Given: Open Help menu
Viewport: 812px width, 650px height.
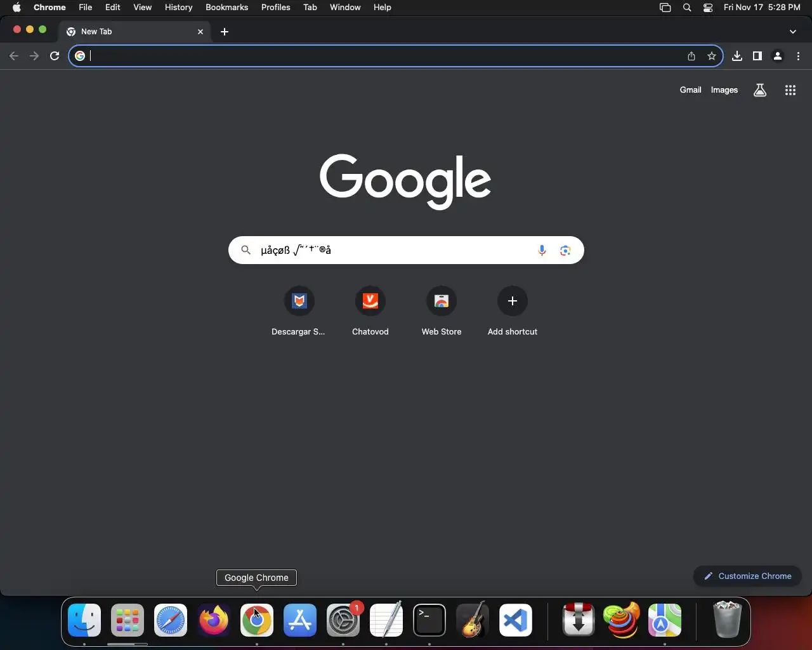Looking at the screenshot, I should 382,8.
